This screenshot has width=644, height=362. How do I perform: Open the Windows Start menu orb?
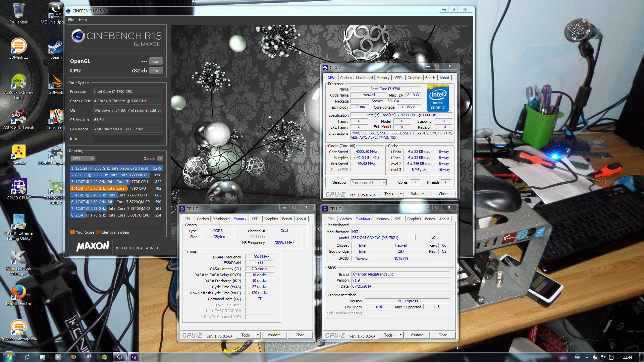pyautogui.click(x=9, y=357)
